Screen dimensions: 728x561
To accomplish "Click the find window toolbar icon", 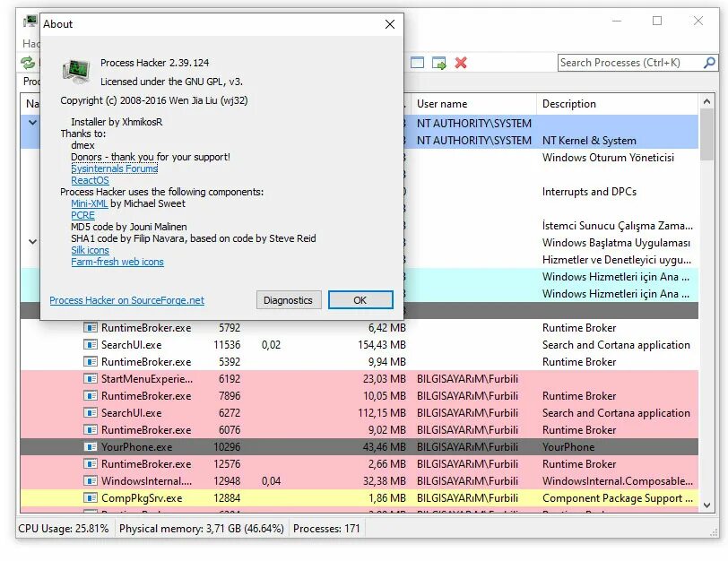I will [x=418, y=62].
